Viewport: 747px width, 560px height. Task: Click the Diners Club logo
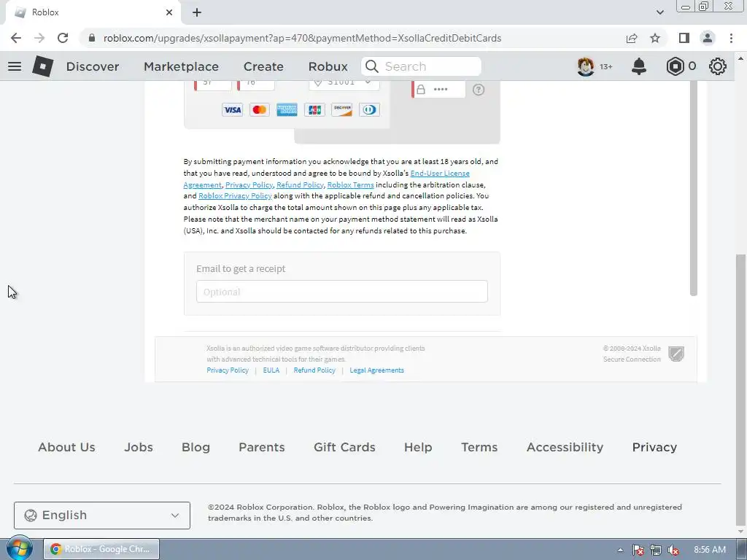[369, 110]
